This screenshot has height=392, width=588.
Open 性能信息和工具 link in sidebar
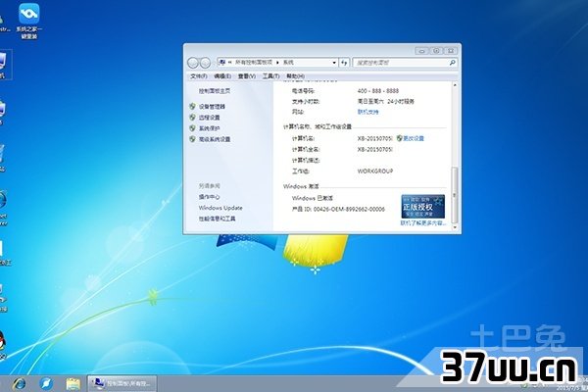point(218,219)
